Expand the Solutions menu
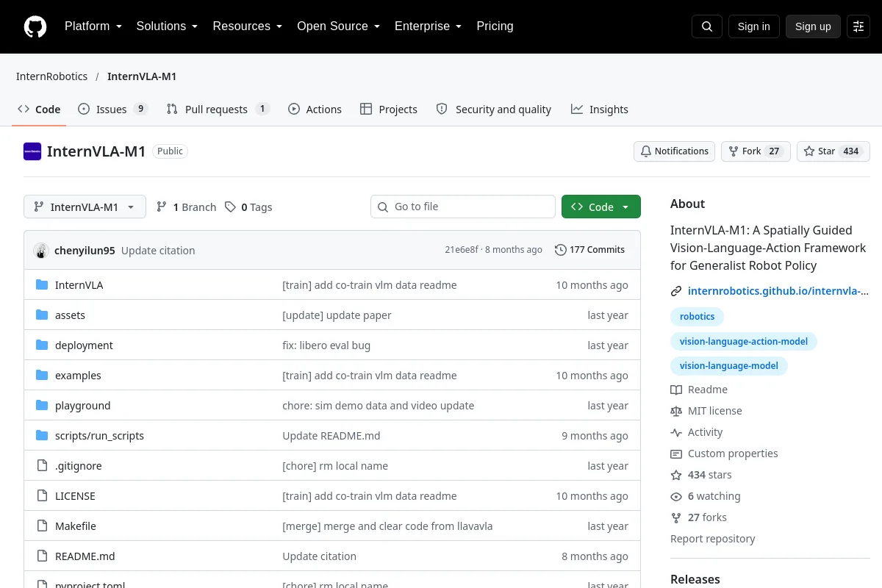Viewport: 882px width, 588px height. click(x=167, y=26)
